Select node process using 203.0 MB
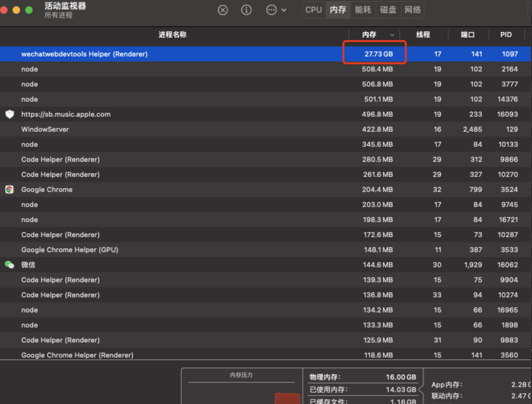The height and width of the screenshot is (404, 532). 265,205
